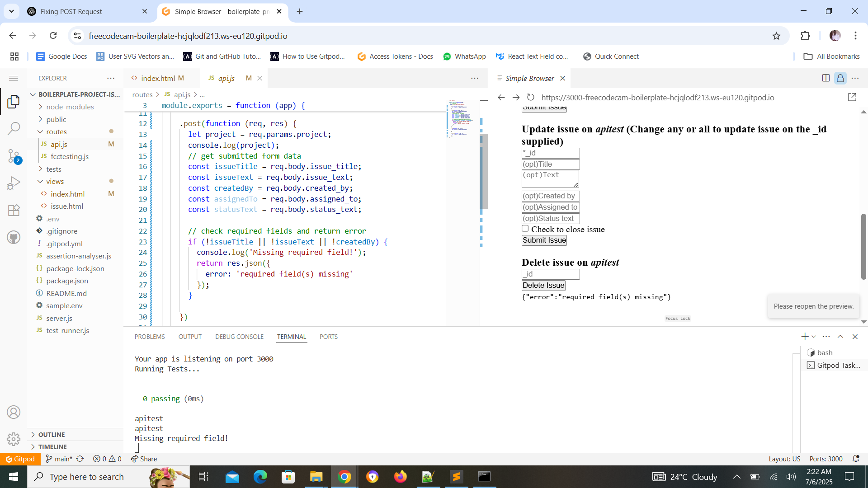Go back in Simple Browser

501,98
